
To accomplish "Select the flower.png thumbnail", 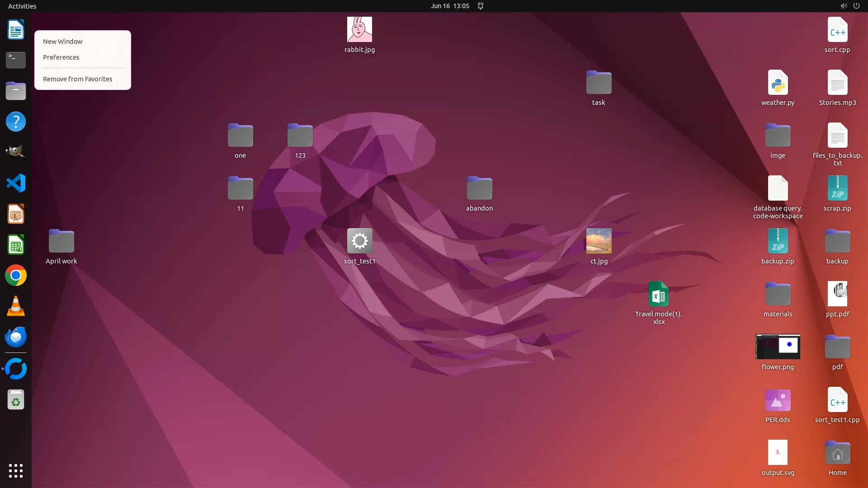I will [x=778, y=347].
